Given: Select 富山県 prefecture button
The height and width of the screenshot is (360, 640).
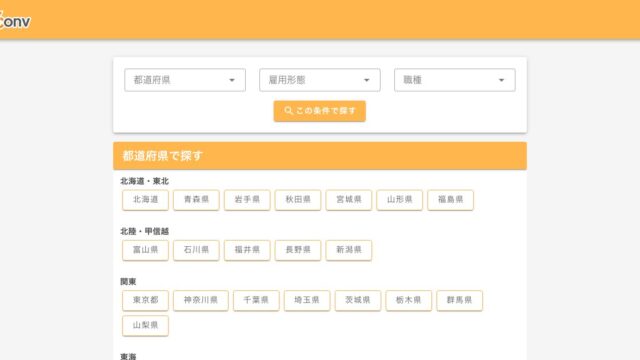Looking at the screenshot, I should (145, 250).
